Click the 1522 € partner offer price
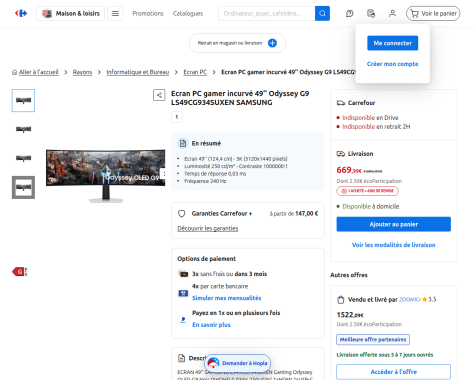The width and height of the screenshot is (475, 380). point(350,315)
